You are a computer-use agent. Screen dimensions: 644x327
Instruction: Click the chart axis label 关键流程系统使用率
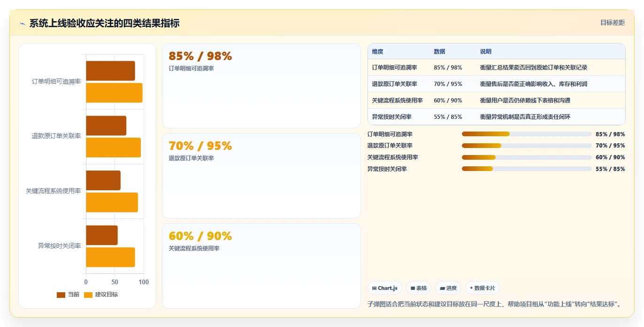(x=54, y=191)
